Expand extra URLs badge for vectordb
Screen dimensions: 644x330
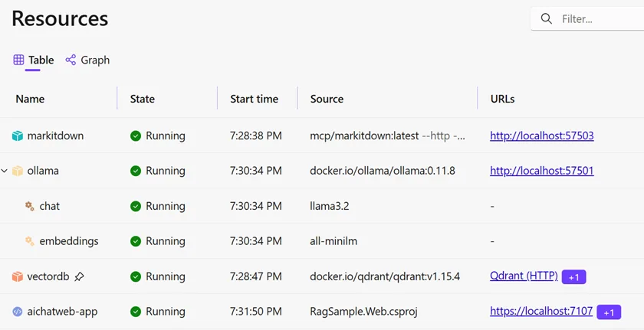573,276
